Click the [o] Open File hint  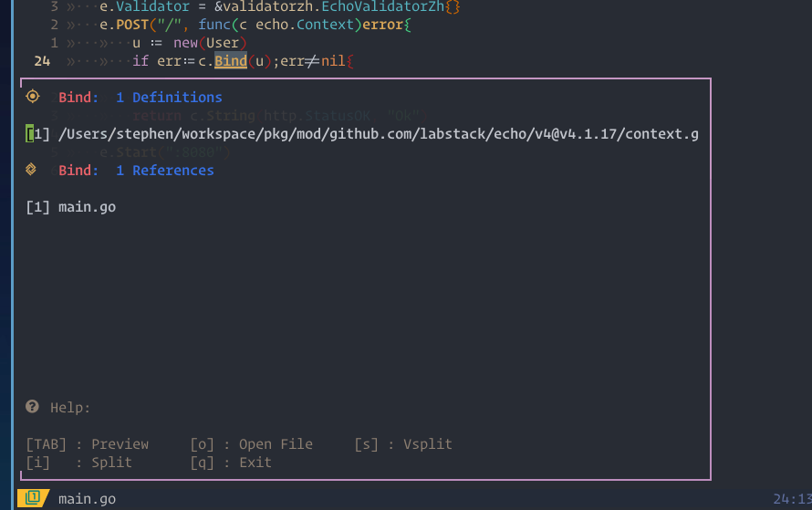point(251,444)
